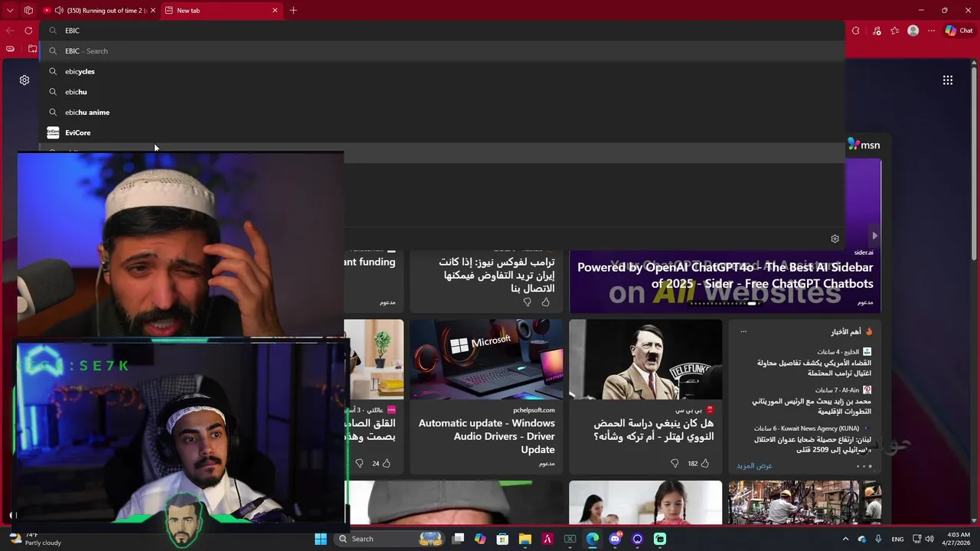Open the Windows Start menu
Viewport: 980px width, 551px height.
click(321, 539)
